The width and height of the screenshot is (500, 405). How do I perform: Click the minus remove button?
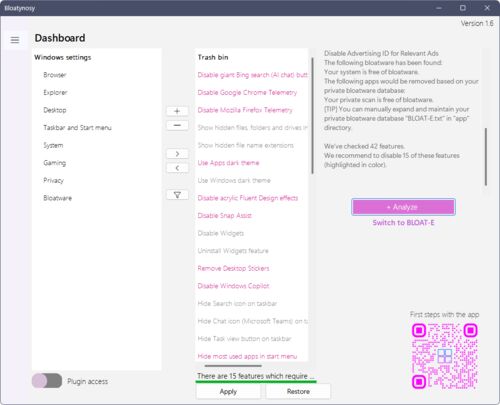coord(177,125)
